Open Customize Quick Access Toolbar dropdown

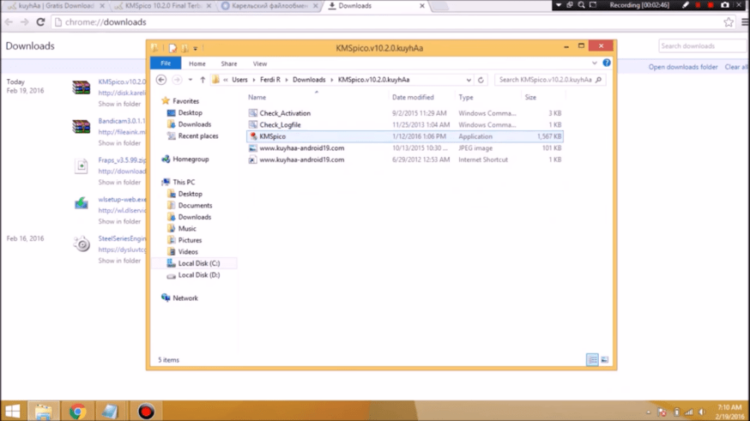coord(195,48)
